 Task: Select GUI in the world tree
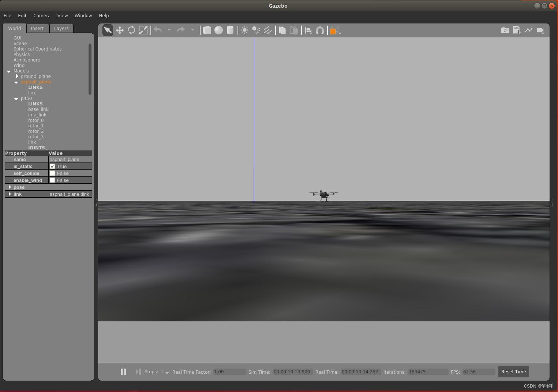pyautogui.click(x=17, y=38)
